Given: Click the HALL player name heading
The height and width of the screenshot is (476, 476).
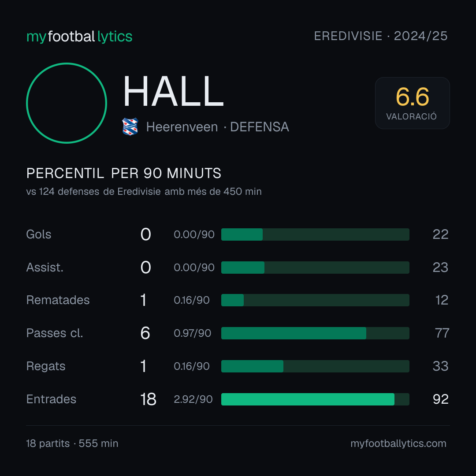Looking at the screenshot, I should [173, 92].
